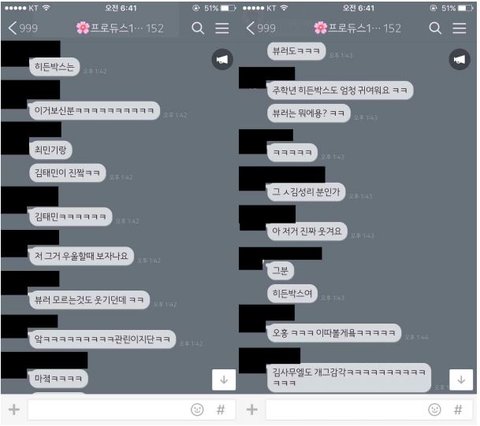This screenshot has height=426, width=480.
Task: Tap the left chat room title with flower
Action: pos(120,28)
